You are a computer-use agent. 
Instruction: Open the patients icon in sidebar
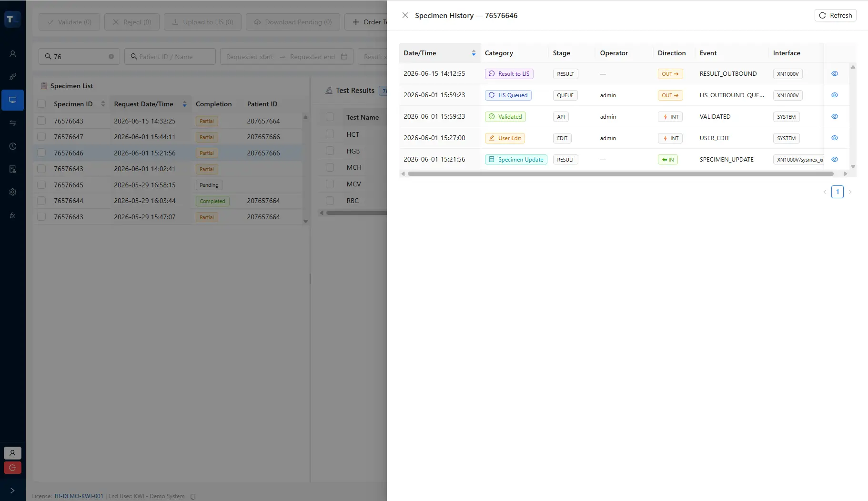point(12,54)
